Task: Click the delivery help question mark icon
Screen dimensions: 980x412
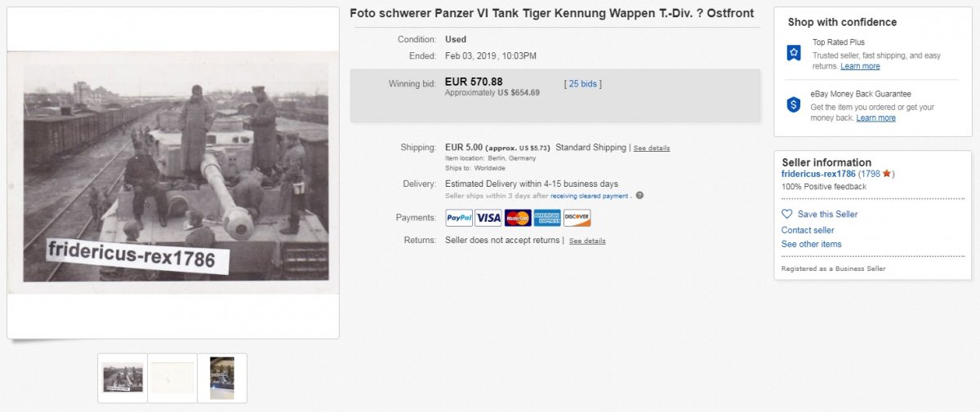Action: tap(639, 196)
